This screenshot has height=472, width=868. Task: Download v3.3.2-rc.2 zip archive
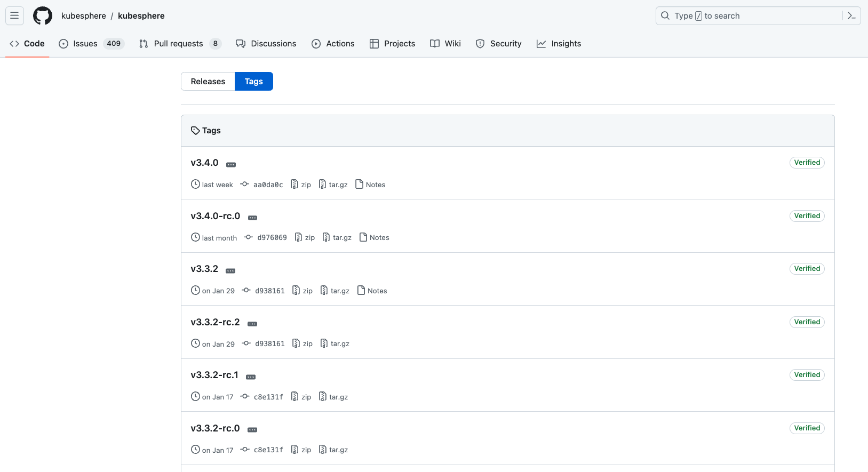pos(302,343)
